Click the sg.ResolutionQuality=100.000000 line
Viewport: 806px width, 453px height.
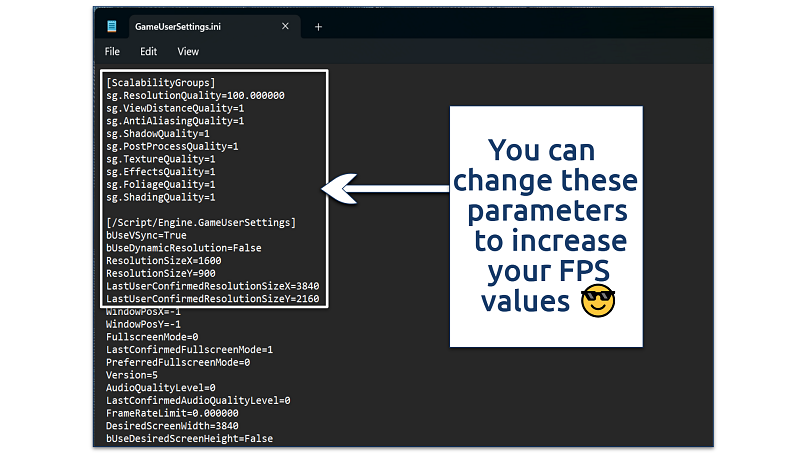pyautogui.click(x=195, y=95)
